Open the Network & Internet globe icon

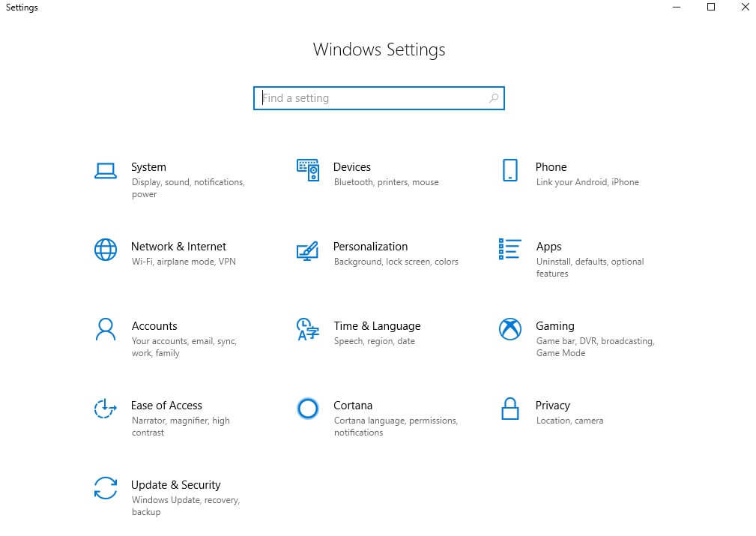(105, 250)
